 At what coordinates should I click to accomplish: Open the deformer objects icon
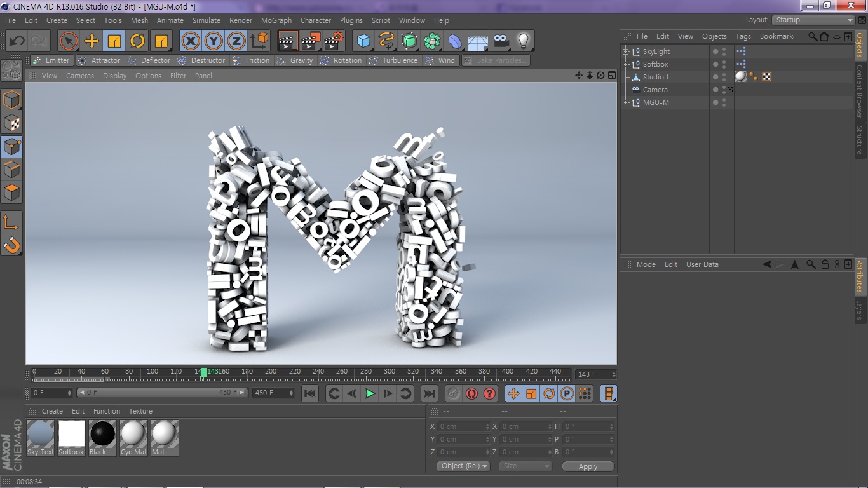455,41
